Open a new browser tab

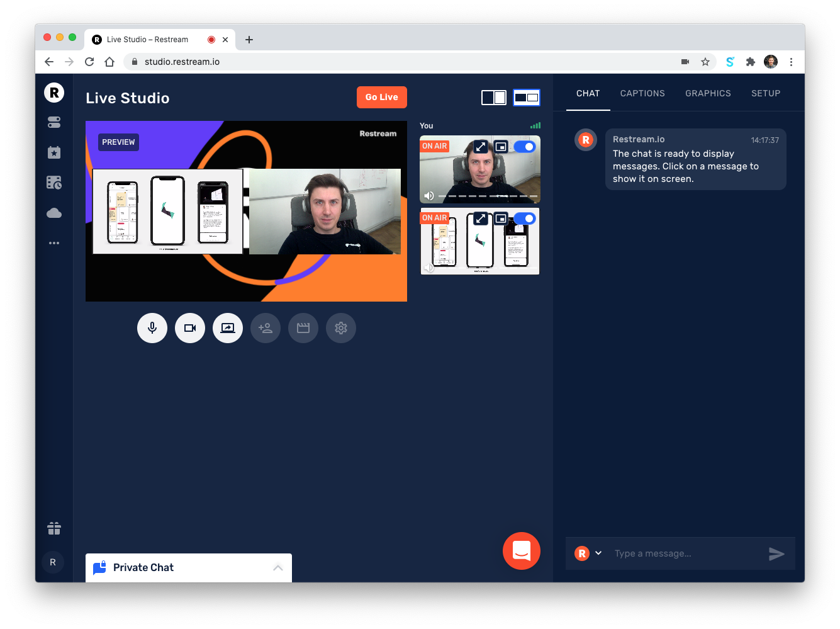click(249, 40)
